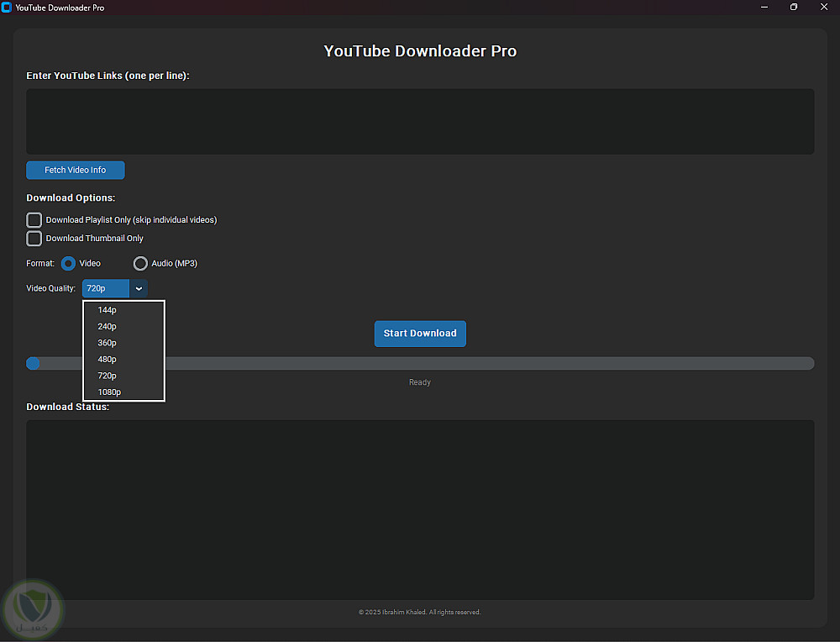Restore down the application window
Image resolution: width=840 pixels, height=642 pixels.
point(794,8)
